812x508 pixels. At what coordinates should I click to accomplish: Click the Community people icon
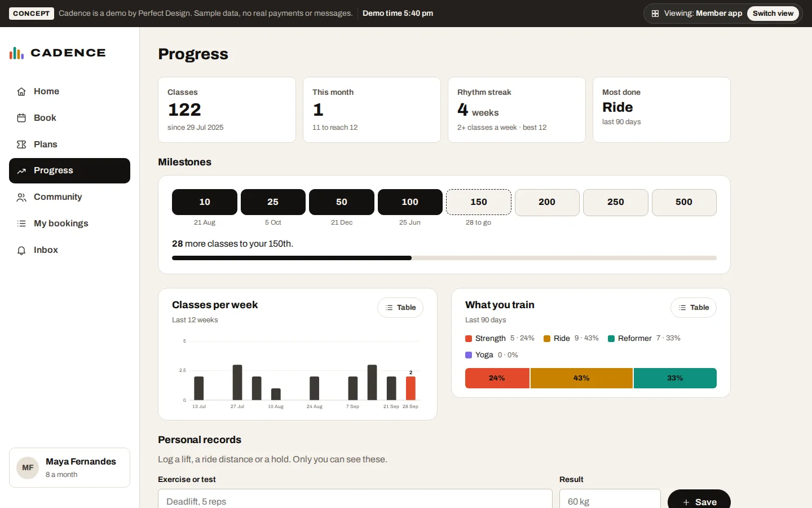coord(21,197)
